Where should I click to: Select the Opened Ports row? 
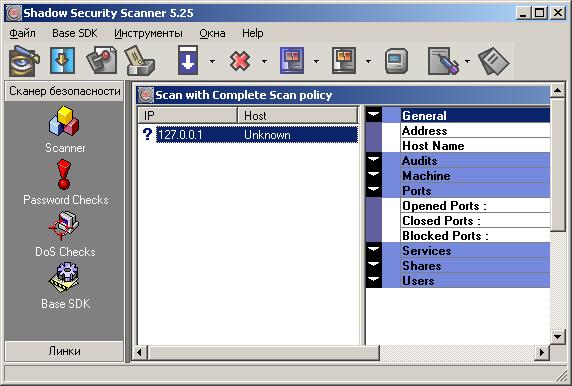(476, 205)
